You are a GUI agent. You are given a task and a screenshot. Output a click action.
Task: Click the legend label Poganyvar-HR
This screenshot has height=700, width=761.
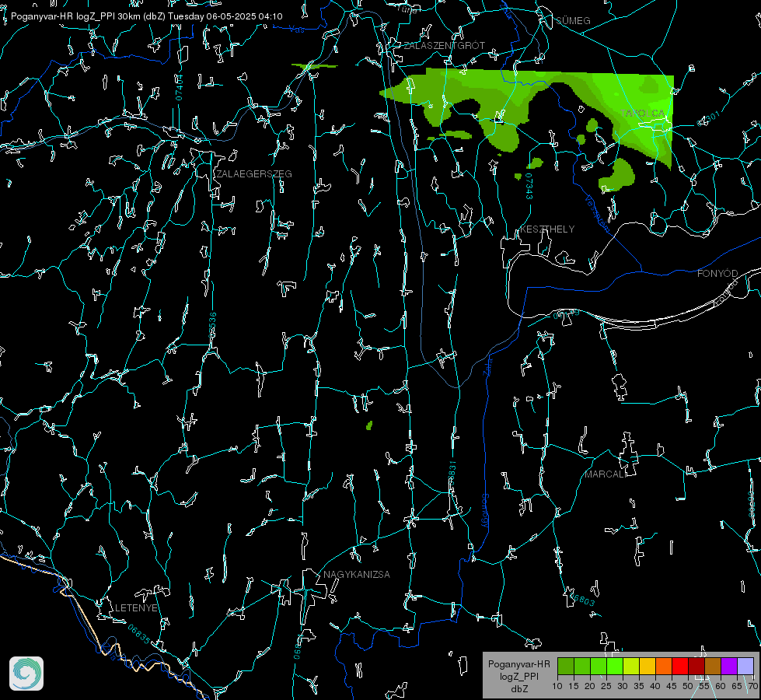pyautogui.click(x=518, y=663)
